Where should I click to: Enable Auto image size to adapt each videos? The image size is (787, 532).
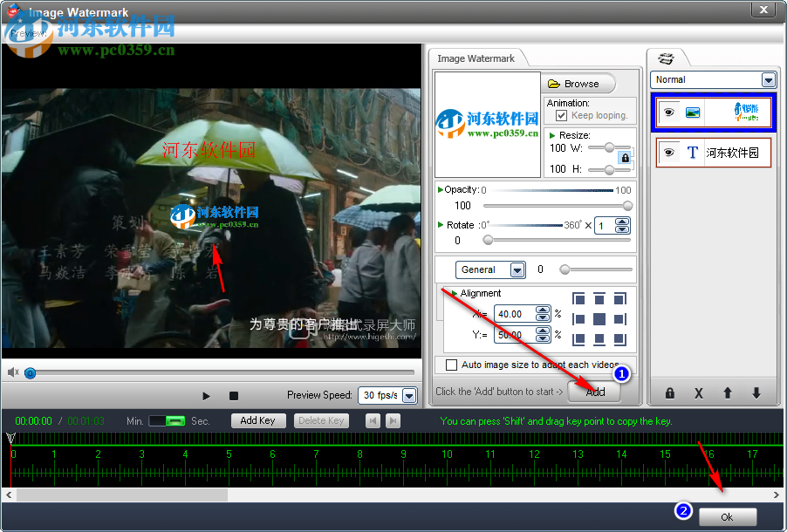[x=451, y=365]
